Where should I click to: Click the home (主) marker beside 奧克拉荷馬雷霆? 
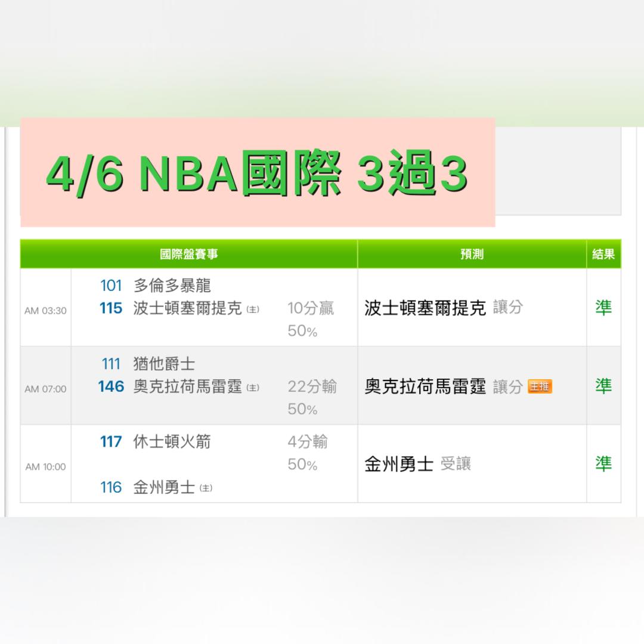[x=253, y=388]
